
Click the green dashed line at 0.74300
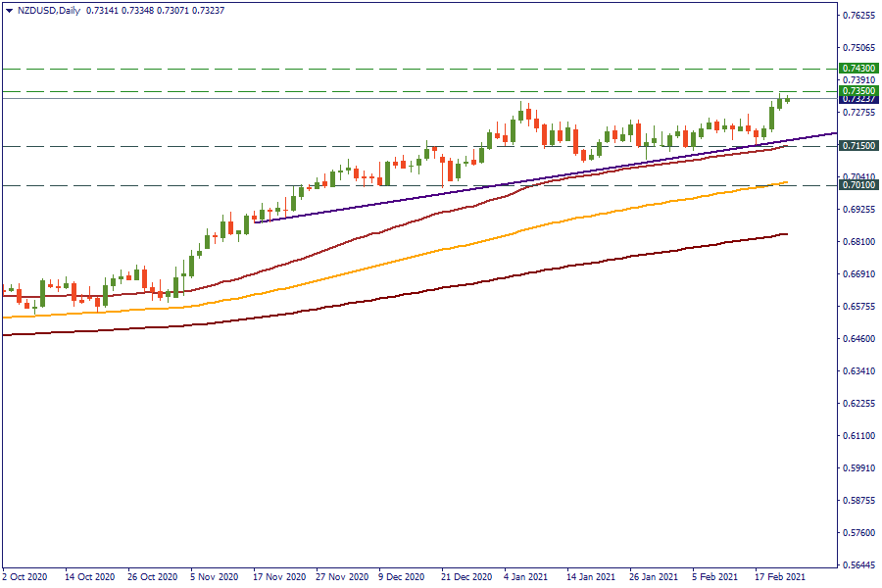[392, 69]
